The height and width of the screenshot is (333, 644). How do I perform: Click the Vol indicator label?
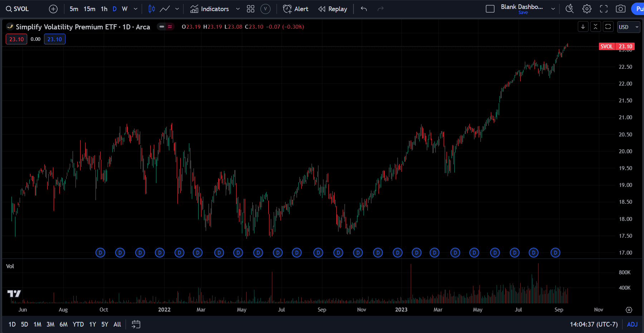(10, 266)
